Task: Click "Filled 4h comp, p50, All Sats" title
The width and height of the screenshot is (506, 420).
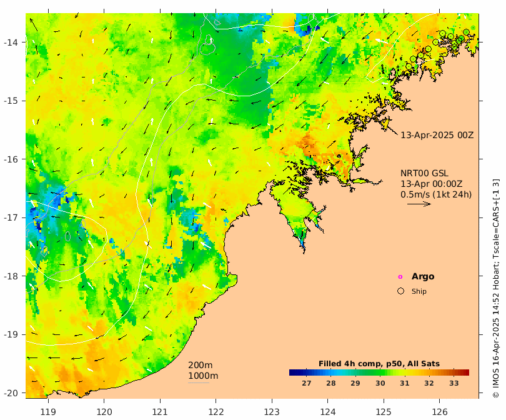Action: 379,364
